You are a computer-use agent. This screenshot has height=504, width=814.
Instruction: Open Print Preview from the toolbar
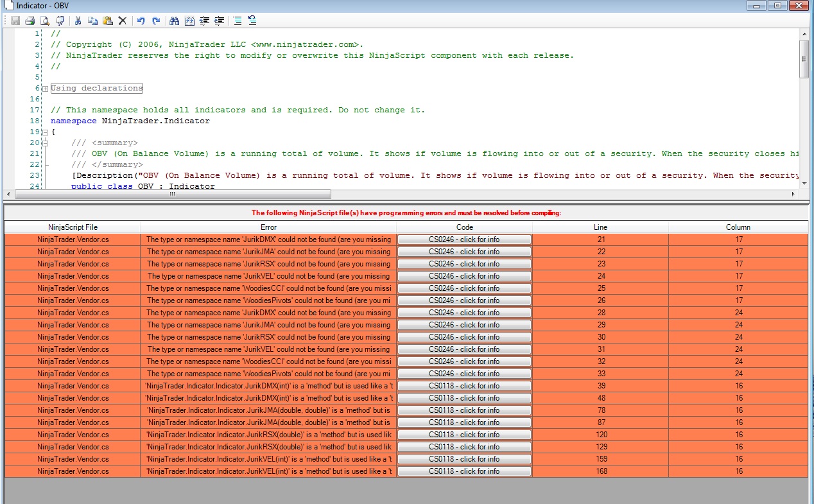pos(44,21)
